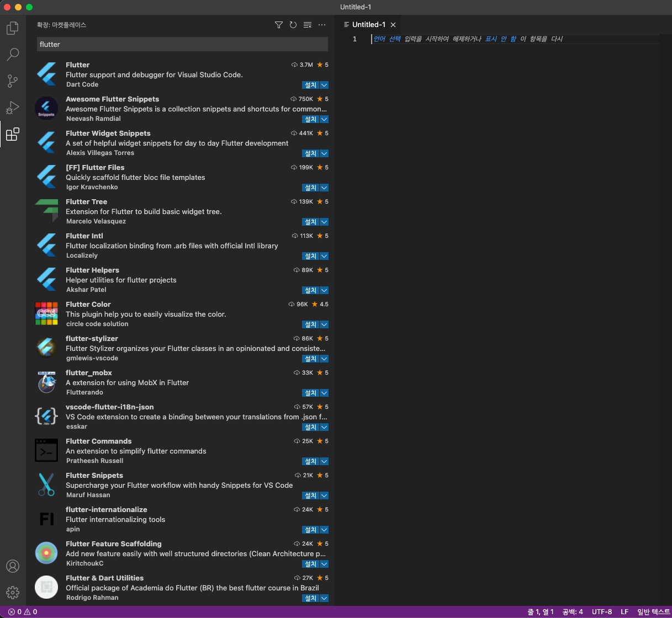Click the flutter-stylizer extension icon
This screenshot has height=618, width=672.
pyautogui.click(x=46, y=348)
